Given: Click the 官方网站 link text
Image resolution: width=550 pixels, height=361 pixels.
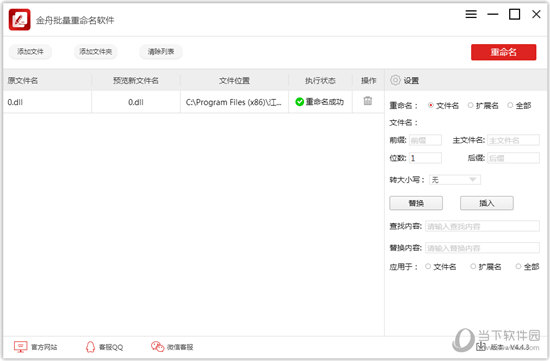Looking at the screenshot, I should point(44,347).
